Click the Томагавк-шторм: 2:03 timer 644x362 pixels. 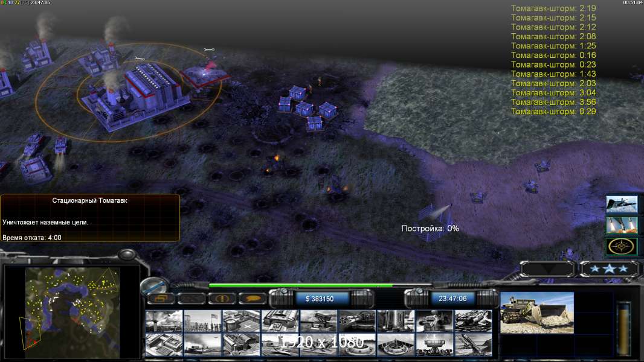[x=553, y=83]
